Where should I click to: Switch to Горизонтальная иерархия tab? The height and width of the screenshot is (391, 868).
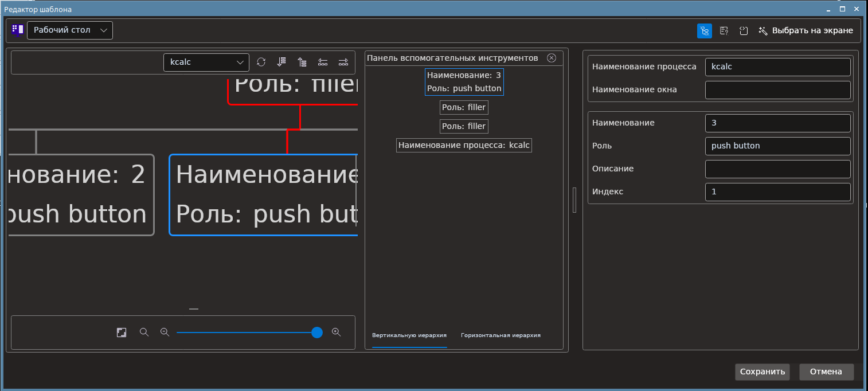tap(501, 335)
